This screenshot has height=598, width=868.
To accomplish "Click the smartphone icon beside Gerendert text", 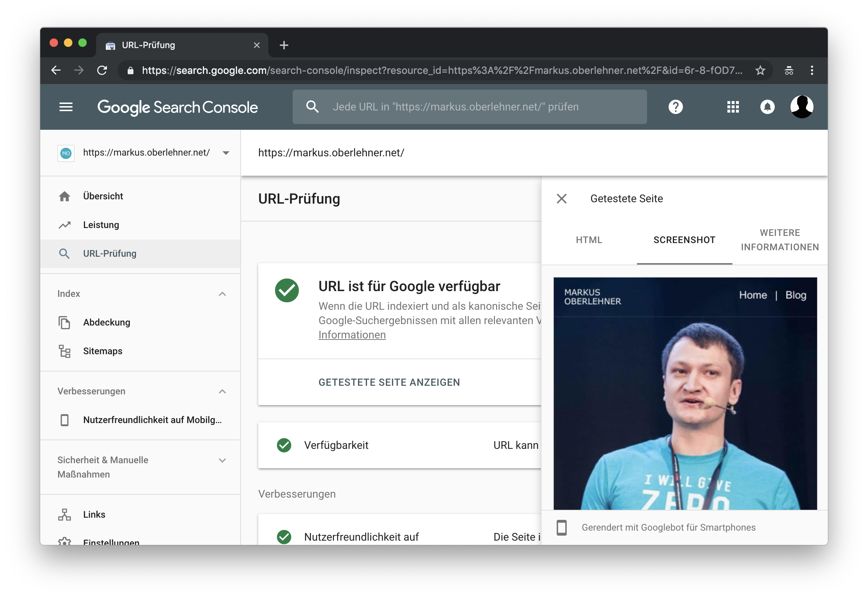I will pyautogui.click(x=561, y=528).
